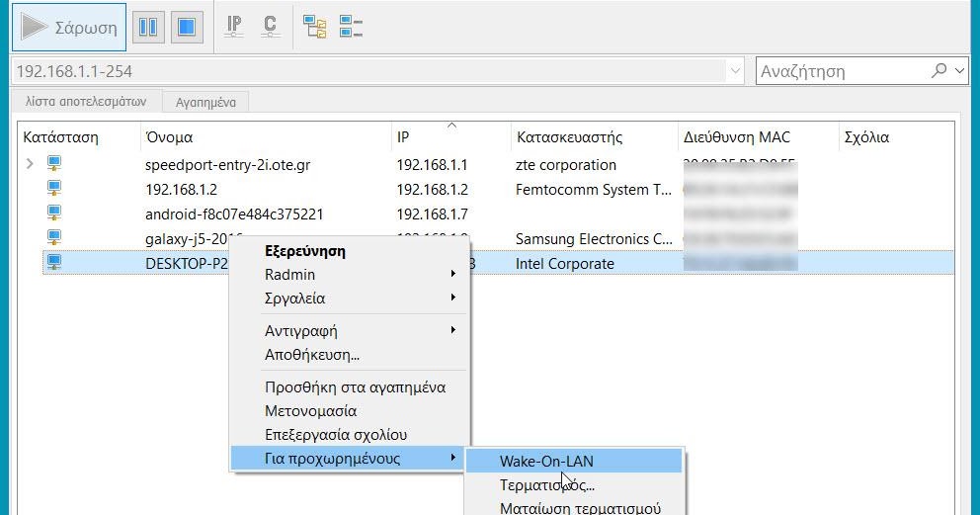Open the Σργαλεία submenu
The width and height of the screenshot is (980, 515).
350,299
